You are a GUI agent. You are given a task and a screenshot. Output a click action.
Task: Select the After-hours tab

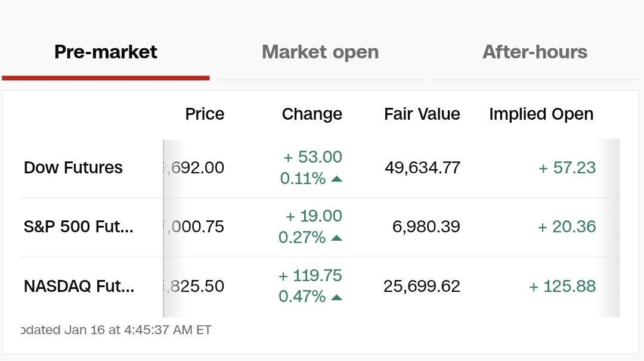click(x=535, y=52)
